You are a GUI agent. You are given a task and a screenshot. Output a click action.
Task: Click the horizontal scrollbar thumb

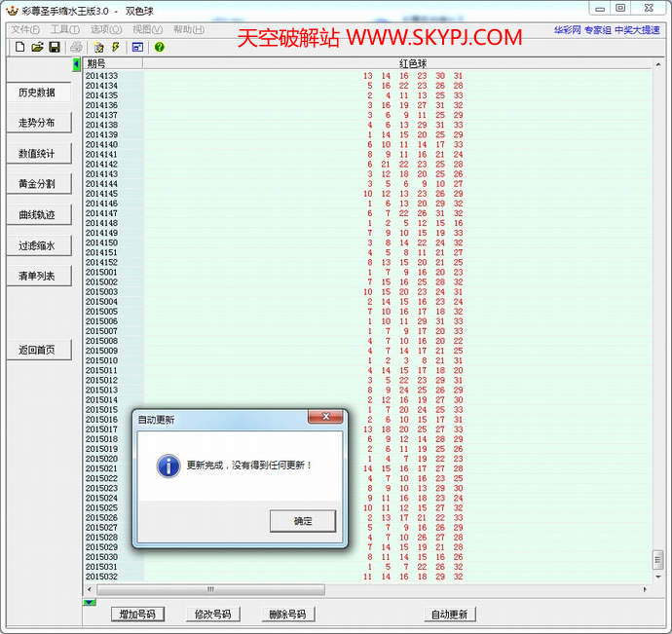[209, 589]
